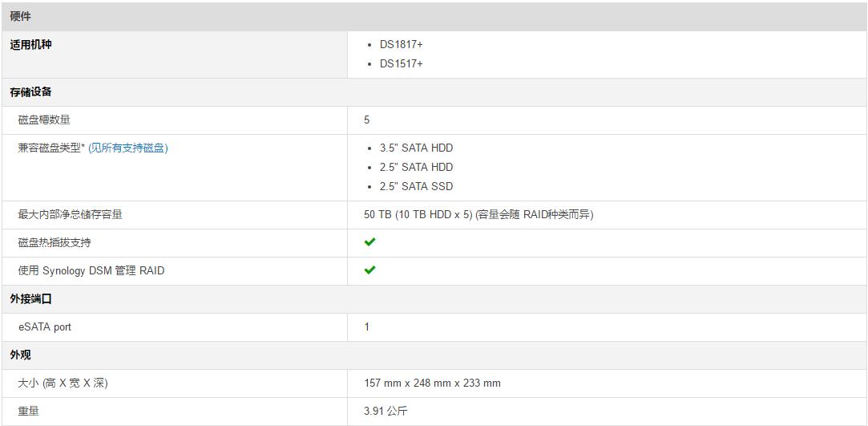Click the green checkmark for Synology DSM RAID

[x=369, y=270]
